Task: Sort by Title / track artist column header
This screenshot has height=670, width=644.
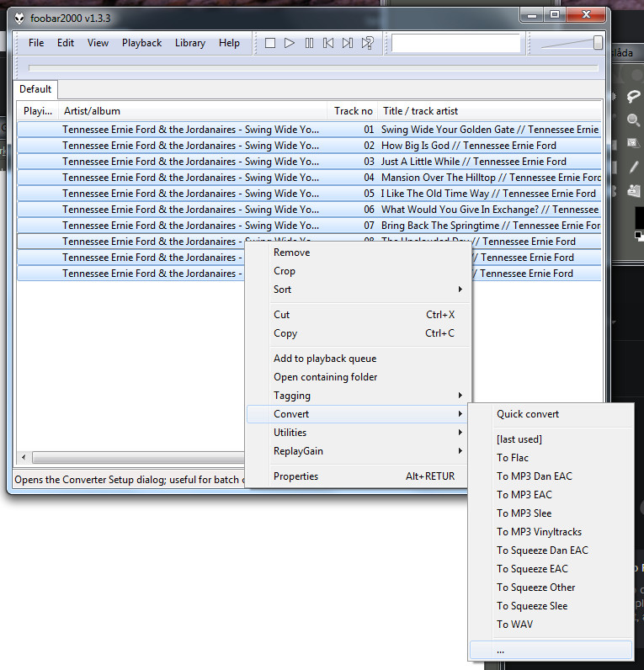Action: click(x=490, y=111)
